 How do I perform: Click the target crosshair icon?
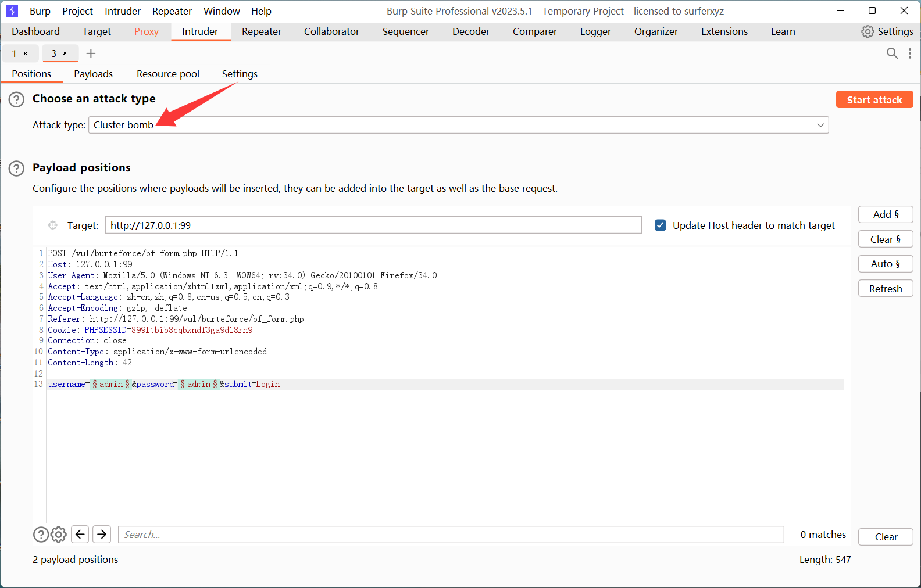(x=53, y=225)
